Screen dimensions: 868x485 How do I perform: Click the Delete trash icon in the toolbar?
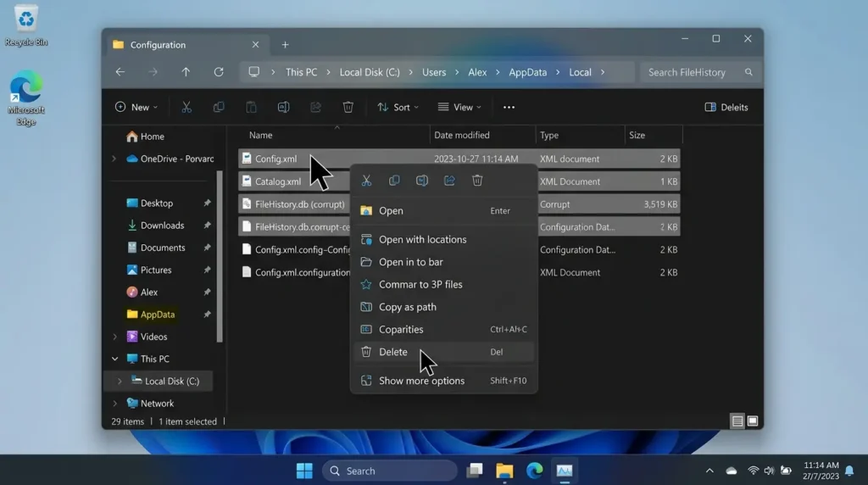click(x=348, y=108)
